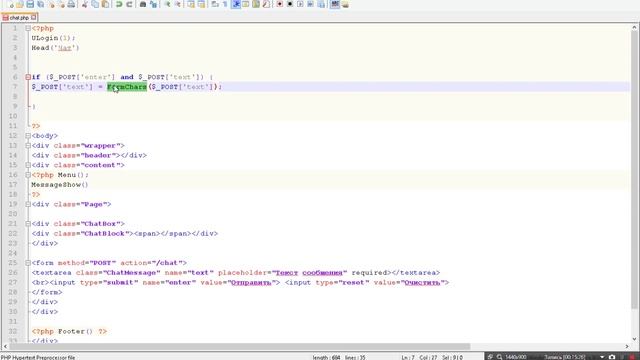Switch to the chat.php tab
Screen dimensions: 640x360
[x=19, y=18]
